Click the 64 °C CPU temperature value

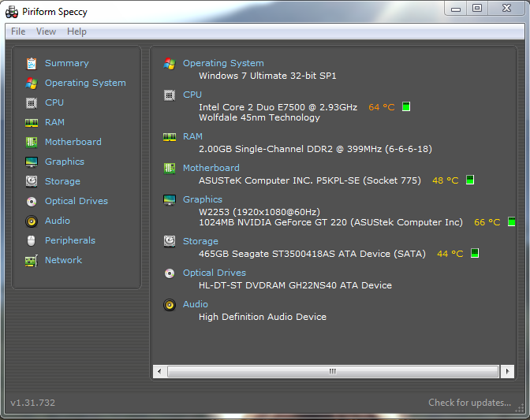point(382,107)
